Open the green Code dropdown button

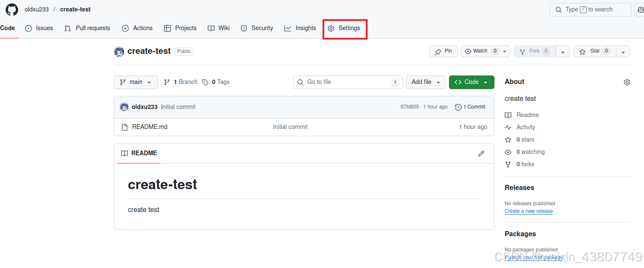click(x=472, y=82)
